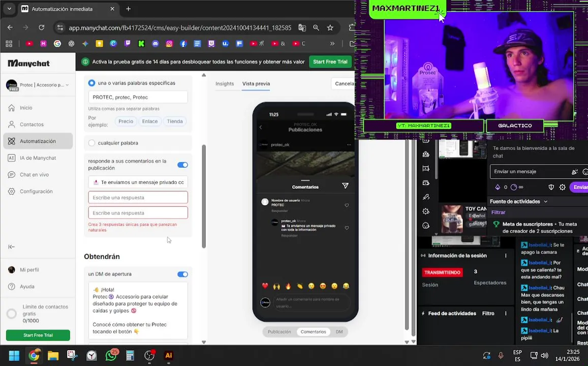Screen dimensions: 588x366
Task: Click zoom magnifier icon in address bar
Action: coord(316,28)
